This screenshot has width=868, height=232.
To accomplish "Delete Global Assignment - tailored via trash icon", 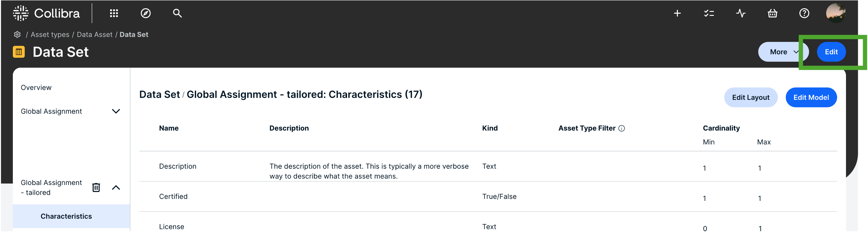I will pos(96,187).
